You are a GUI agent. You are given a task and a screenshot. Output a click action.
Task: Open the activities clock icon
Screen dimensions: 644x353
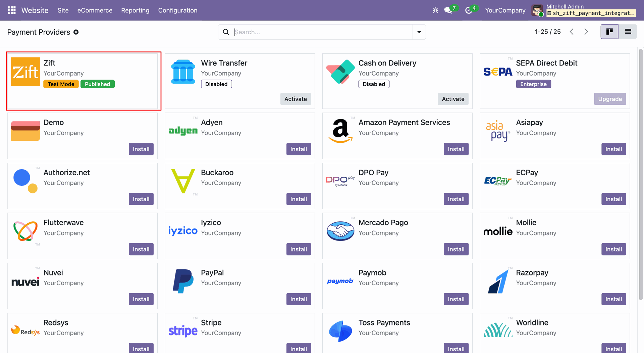point(469,10)
